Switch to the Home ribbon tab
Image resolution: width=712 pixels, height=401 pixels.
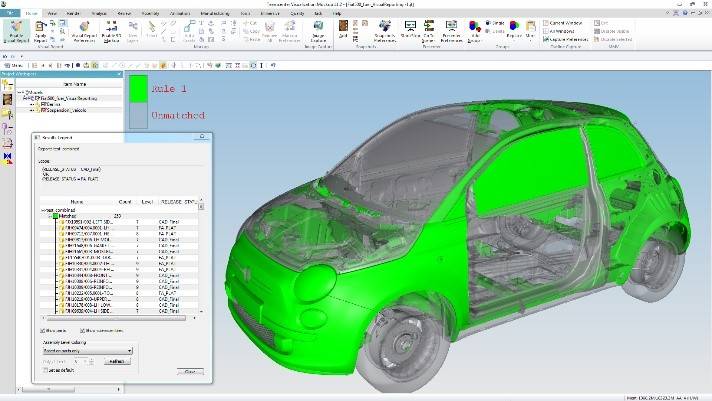(31, 13)
